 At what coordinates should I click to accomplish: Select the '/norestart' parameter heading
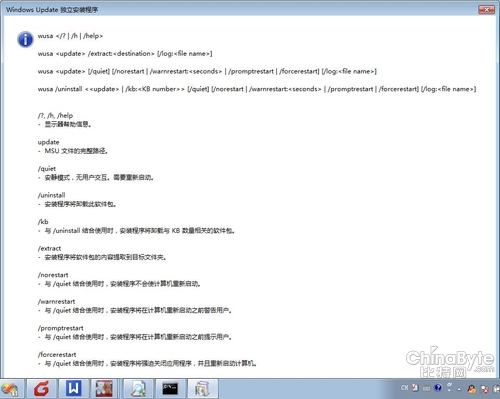(53, 275)
